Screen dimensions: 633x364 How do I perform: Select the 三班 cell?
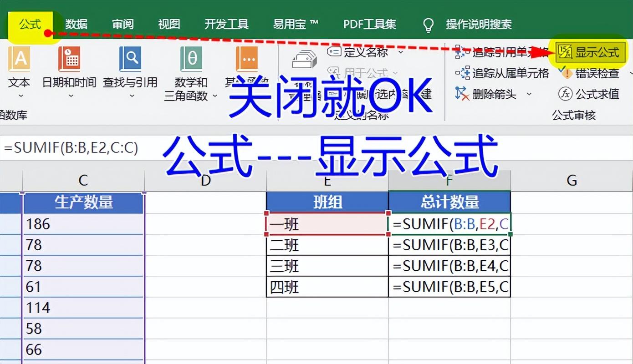[327, 266]
